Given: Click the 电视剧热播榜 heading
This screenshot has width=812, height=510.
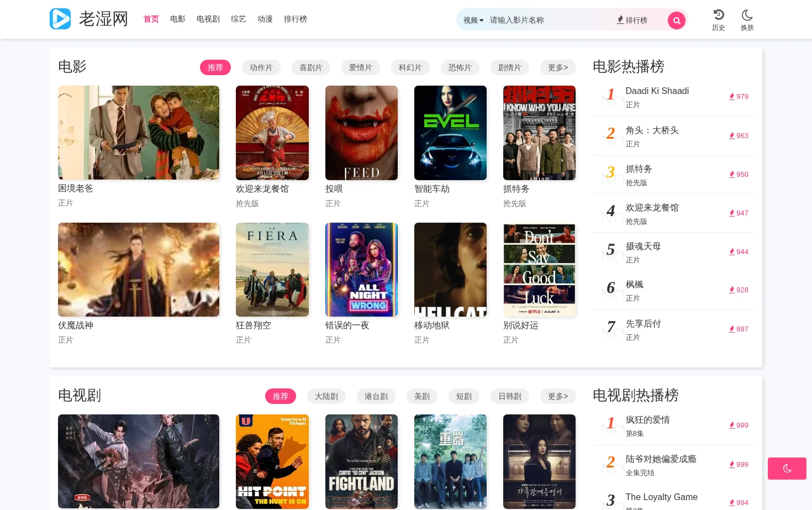Looking at the screenshot, I should [x=635, y=396].
